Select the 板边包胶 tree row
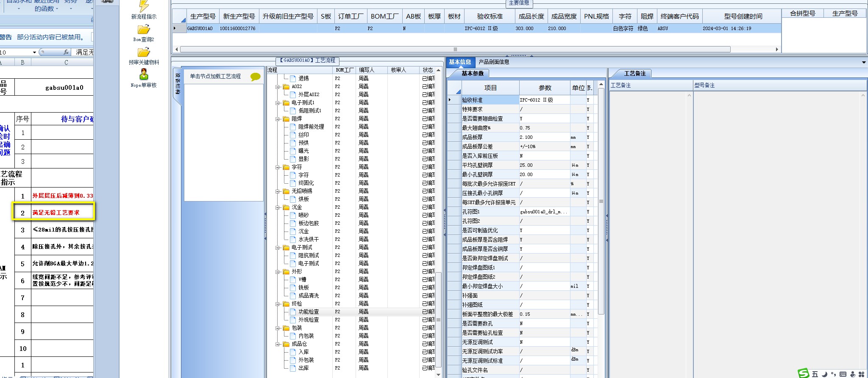 [309, 223]
